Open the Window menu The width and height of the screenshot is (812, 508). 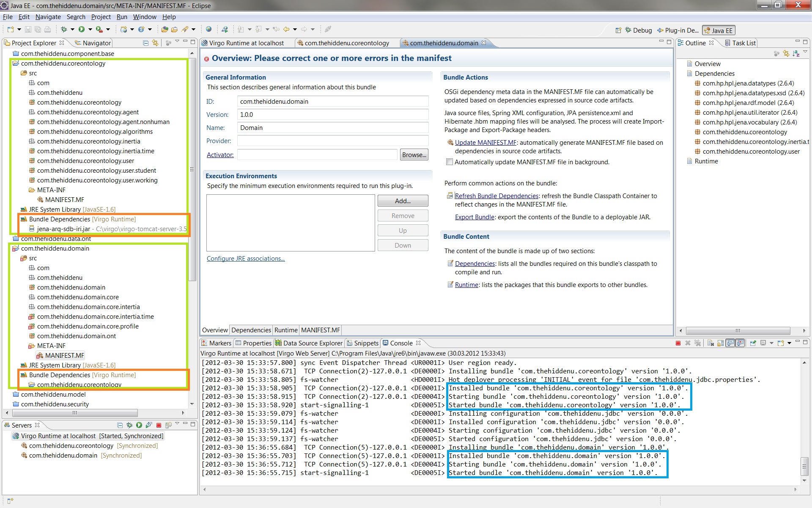[x=145, y=17]
